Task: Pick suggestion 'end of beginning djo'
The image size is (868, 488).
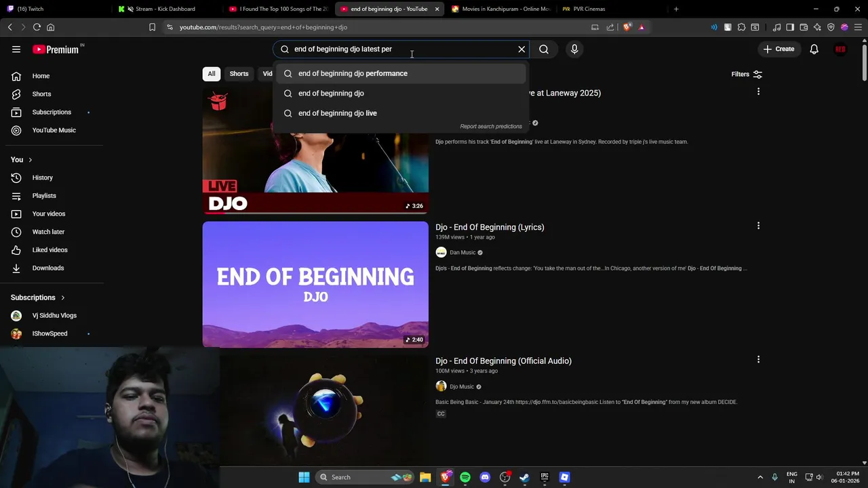Action: click(x=401, y=94)
